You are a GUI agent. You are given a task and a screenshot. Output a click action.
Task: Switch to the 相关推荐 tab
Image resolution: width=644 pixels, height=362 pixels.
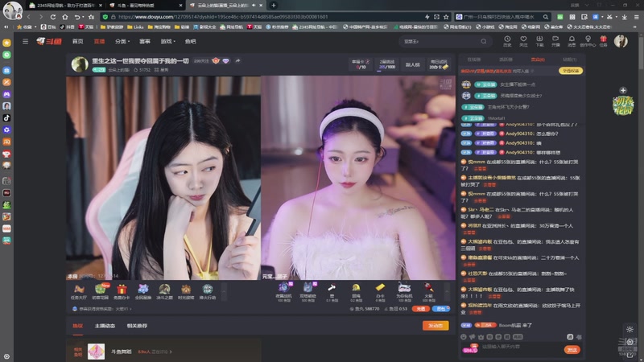point(137,326)
